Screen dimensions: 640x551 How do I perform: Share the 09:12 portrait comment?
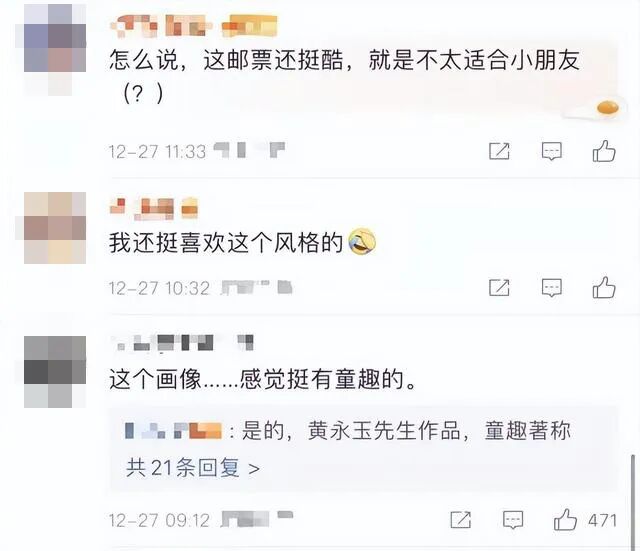[x=460, y=520]
